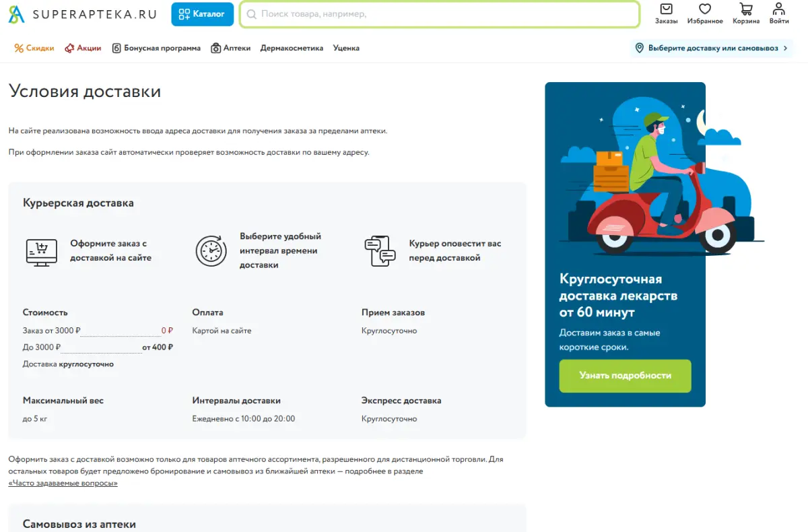
Task: Click text Курьер оповестит вас перед доставкой
Action: pos(455,251)
